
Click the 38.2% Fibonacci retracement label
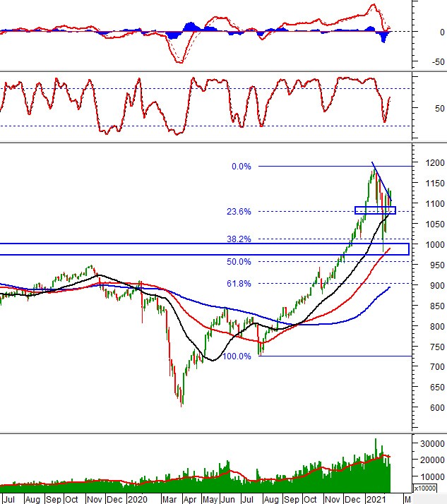[x=239, y=239]
